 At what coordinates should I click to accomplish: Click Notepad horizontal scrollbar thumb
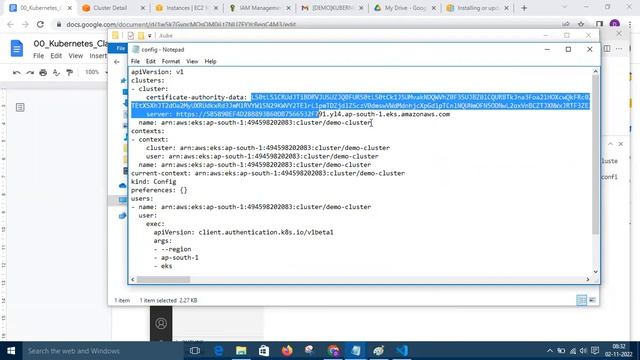tap(163, 280)
